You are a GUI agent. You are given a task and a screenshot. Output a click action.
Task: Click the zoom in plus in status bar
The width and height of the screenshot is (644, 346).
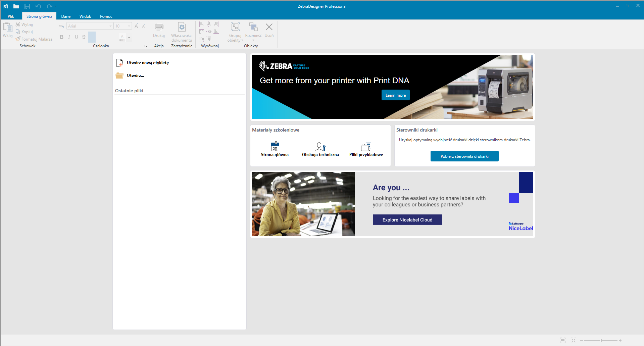620,340
